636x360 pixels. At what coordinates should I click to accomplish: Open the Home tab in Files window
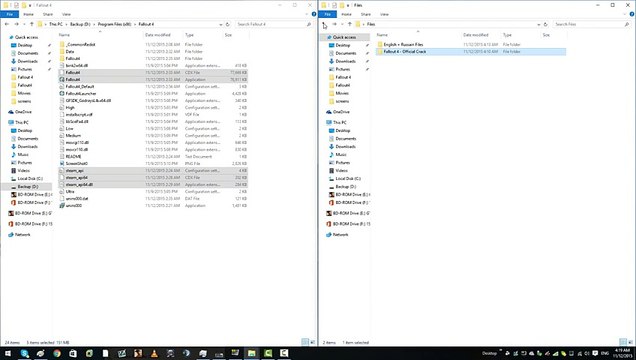(x=346, y=14)
